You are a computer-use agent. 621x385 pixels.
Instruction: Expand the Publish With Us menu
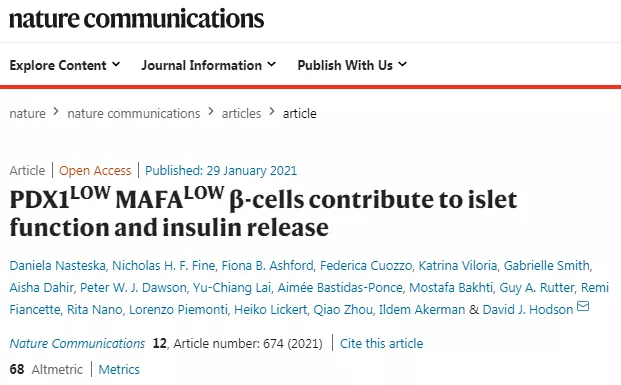[352, 65]
